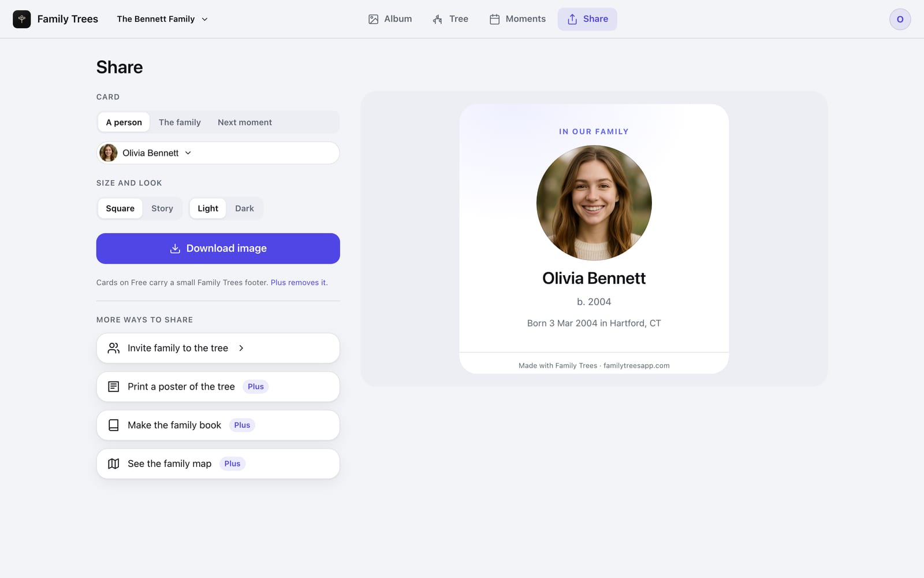Click the Olivia Bennett name in the card preview
The image size is (924, 578).
(x=594, y=279)
